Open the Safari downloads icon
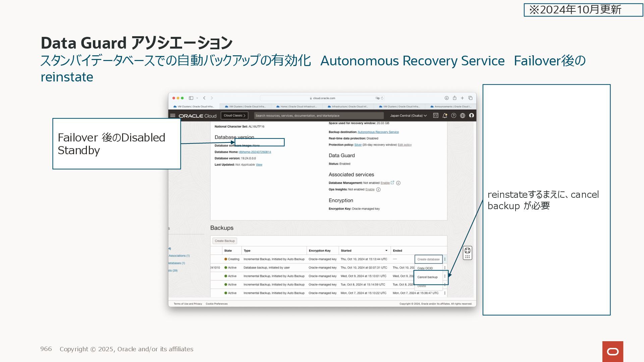The image size is (644, 362). (x=446, y=98)
